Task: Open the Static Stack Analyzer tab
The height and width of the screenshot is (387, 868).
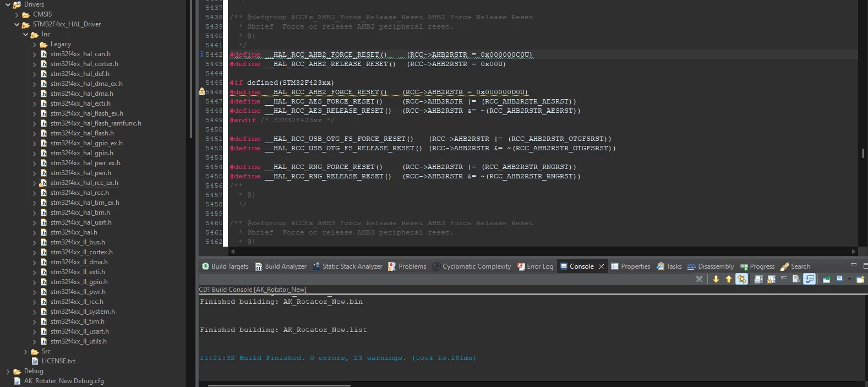Action: 347,266
